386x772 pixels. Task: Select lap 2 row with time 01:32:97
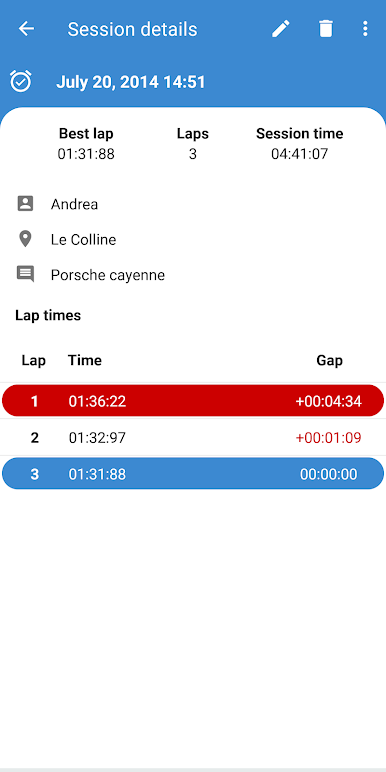point(193,437)
